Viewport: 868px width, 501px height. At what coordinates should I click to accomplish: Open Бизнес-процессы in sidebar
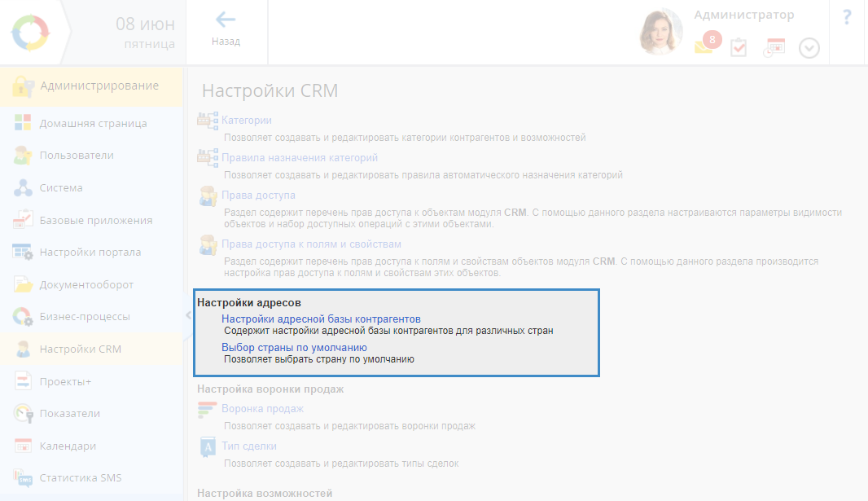pyautogui.click(x=91, y=317)
